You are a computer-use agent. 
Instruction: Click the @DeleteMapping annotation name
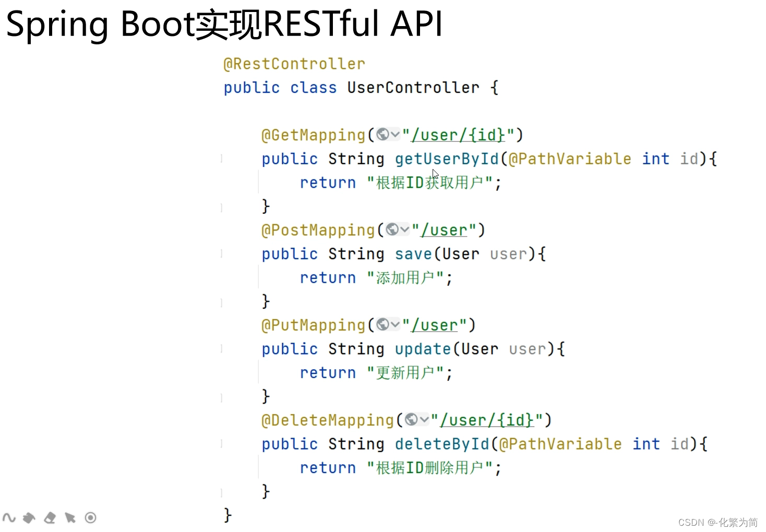[328, 420]
